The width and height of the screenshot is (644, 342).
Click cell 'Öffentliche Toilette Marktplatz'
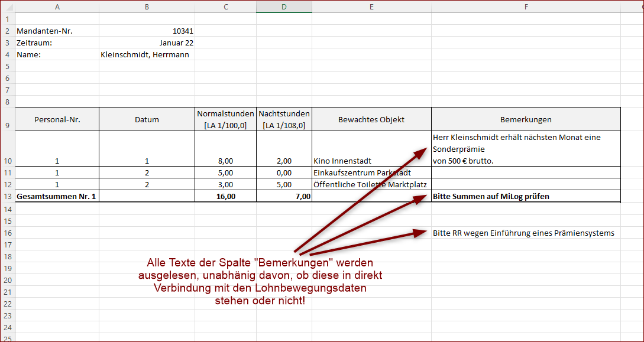372,184
